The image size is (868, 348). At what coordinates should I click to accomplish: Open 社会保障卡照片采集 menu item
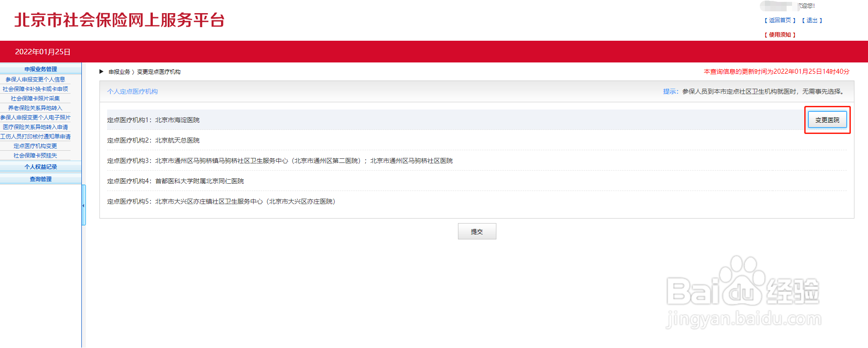pos(35,98)
